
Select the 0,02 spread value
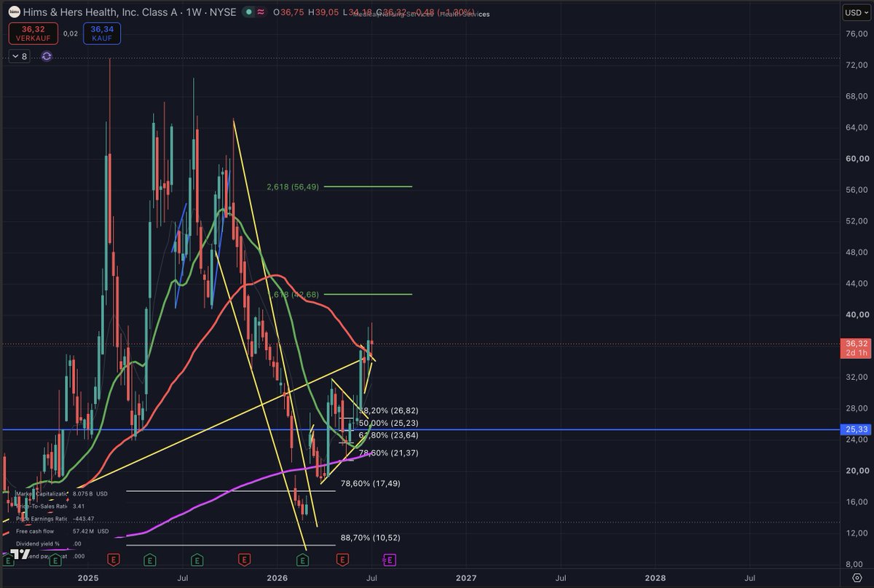tap(70, 33)
